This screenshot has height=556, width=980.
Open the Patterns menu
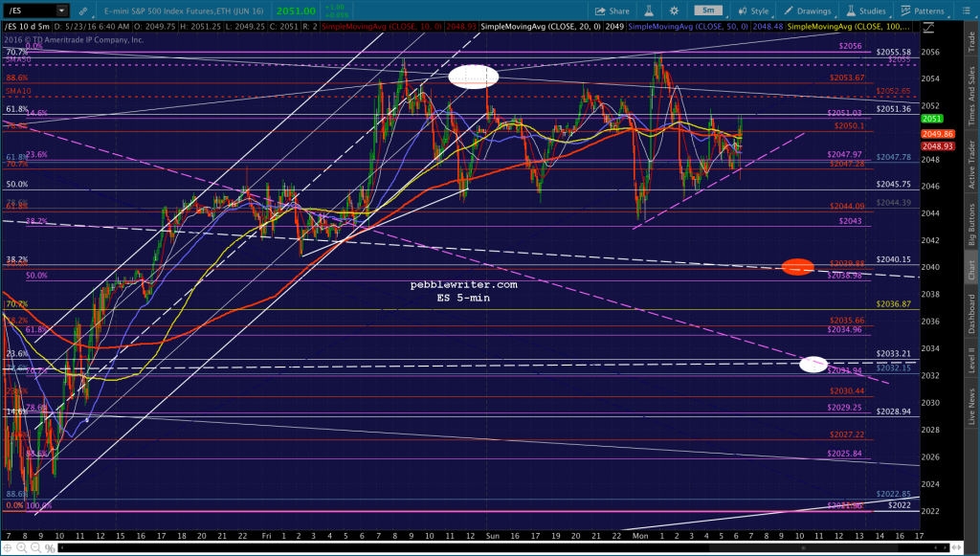pyautogui.click(x=923, y=11)
